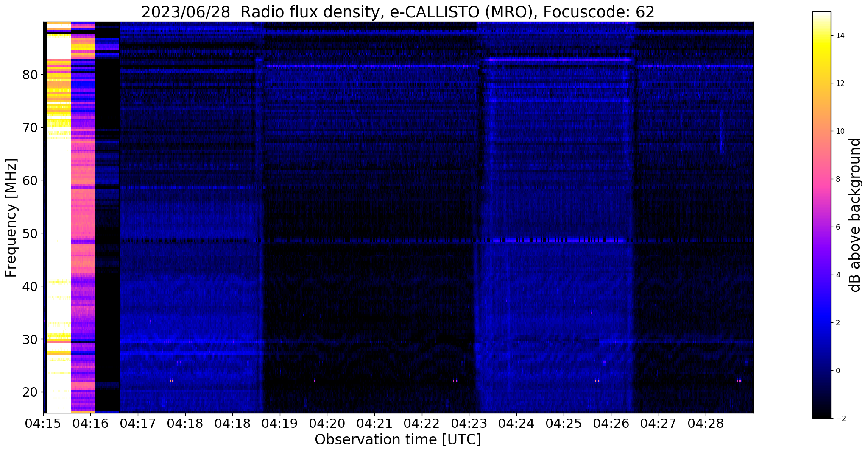The width and height of the screenshot is (868, 452).
Task: Click the 04:21 time tick label
Action: pyautogui.click(x=374, y=423)
